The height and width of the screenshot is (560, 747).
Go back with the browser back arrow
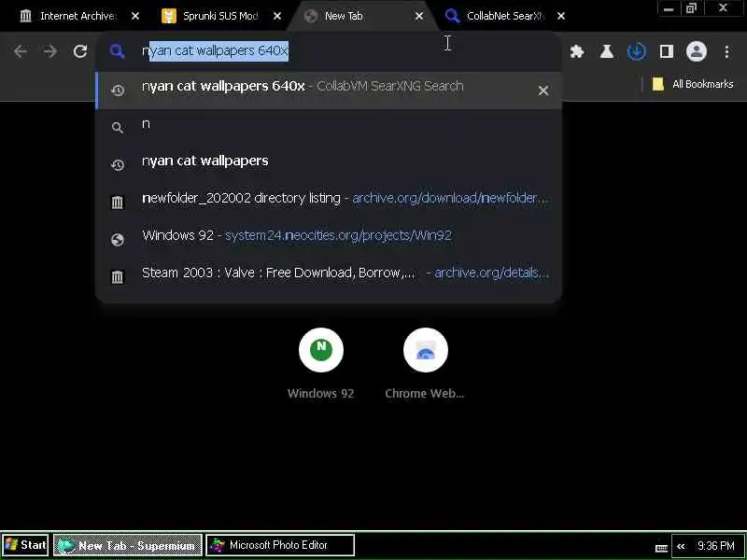pyautogui.click(x=21, y=51)
